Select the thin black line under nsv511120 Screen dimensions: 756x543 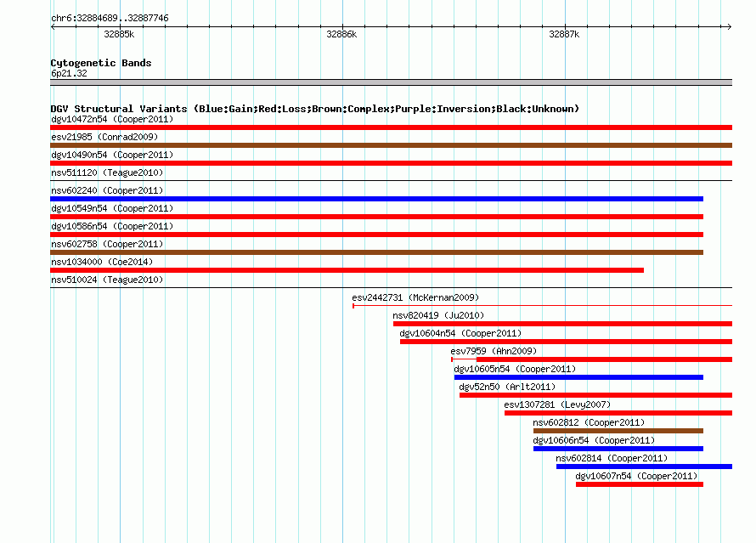tap(391, 181)
